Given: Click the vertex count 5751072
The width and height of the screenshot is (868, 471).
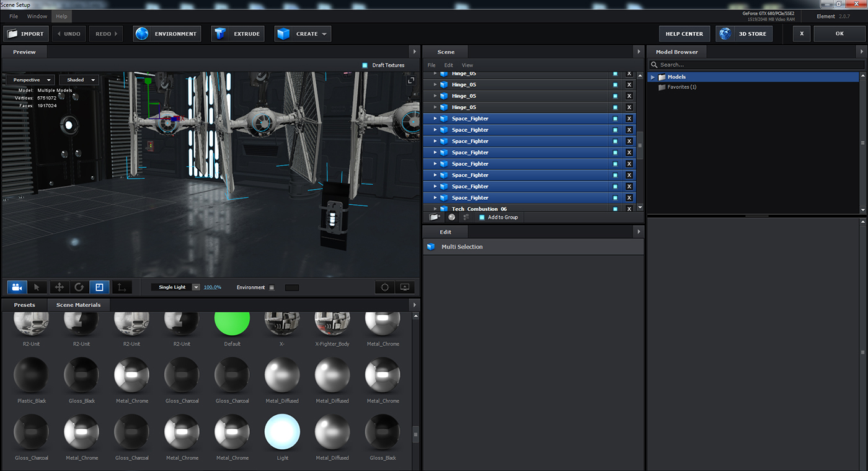Looking at the screenshot, I should click(x=46, y=98).
